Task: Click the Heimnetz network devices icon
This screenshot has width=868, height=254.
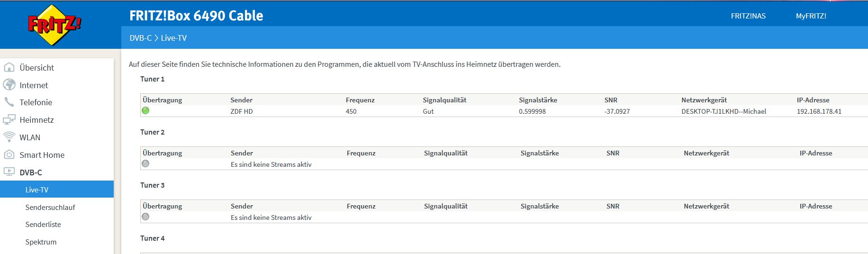Action: pyautogui.click(x=9, y=120)
